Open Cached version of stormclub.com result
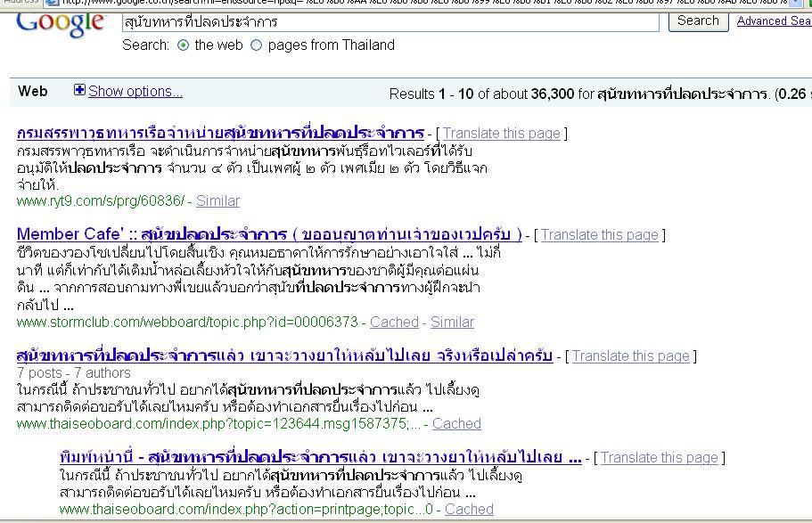812x523 pixels. pos(394,323)
